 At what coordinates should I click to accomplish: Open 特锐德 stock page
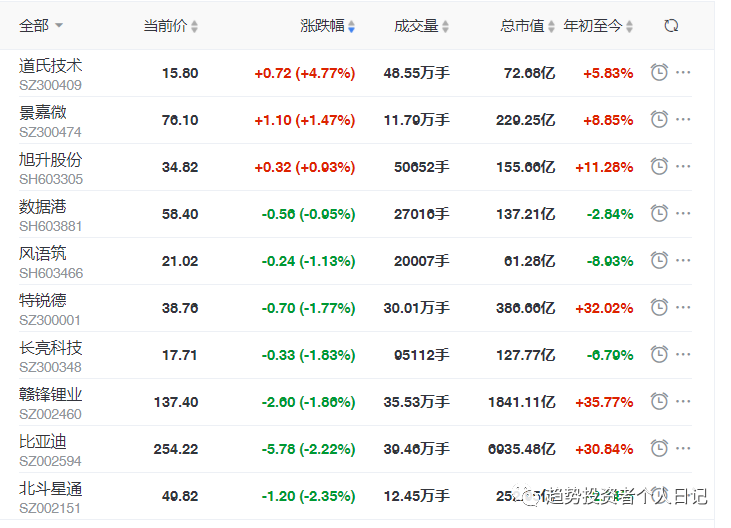tap(43, 300)
